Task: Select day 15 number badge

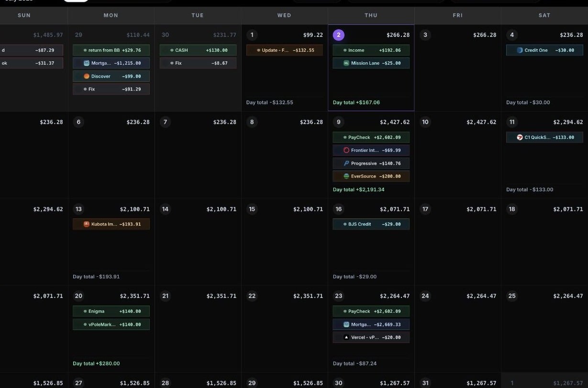Action: coord(252,209)
